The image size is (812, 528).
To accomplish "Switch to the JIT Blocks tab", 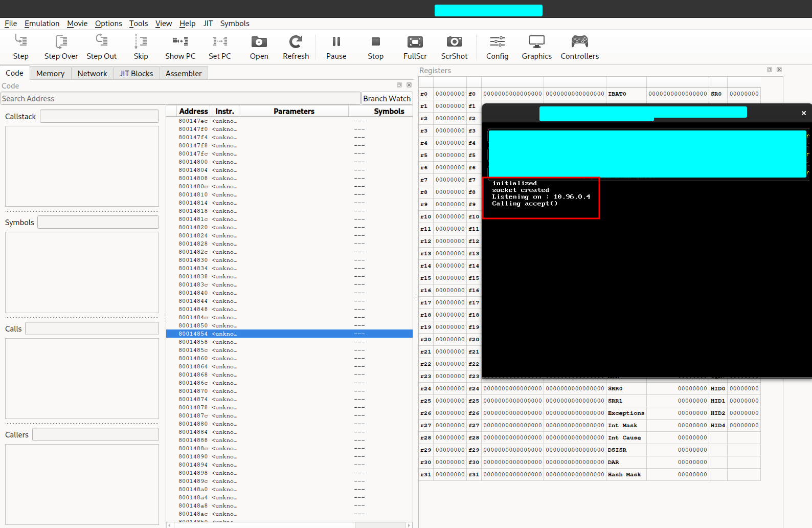I will coord(136,73).
